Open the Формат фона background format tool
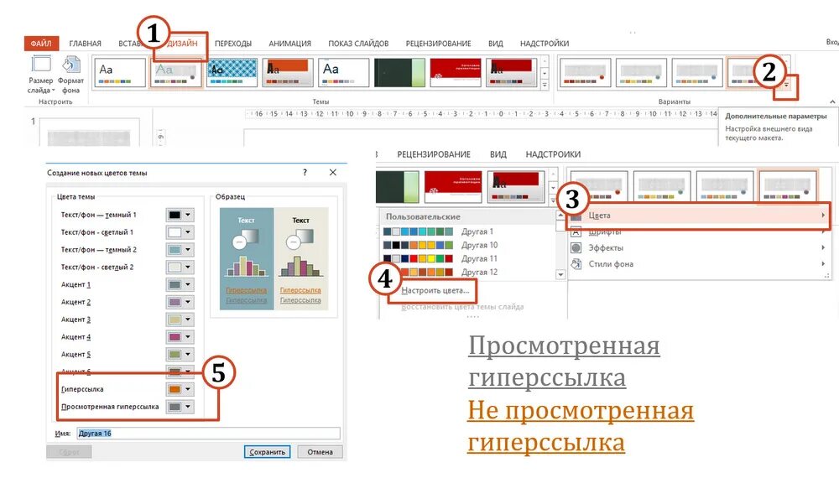839x504 pixels. pos(70,74)
